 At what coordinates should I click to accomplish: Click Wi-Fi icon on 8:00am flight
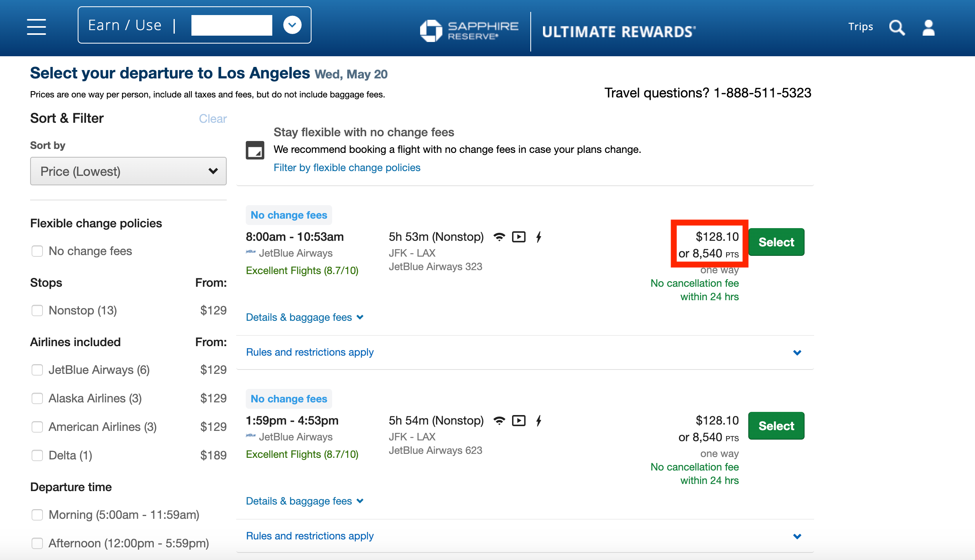click(499, 237)
